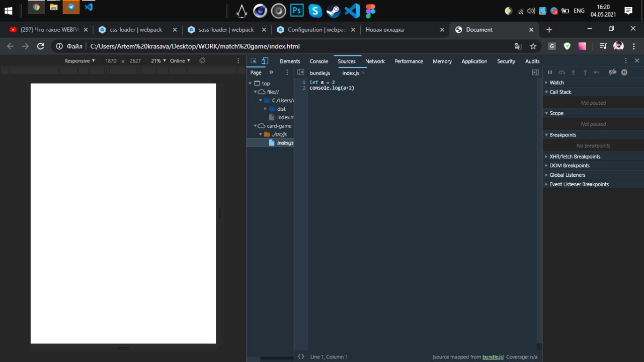
Task: Toggle pause on exceptions icon
Action: 624,73
